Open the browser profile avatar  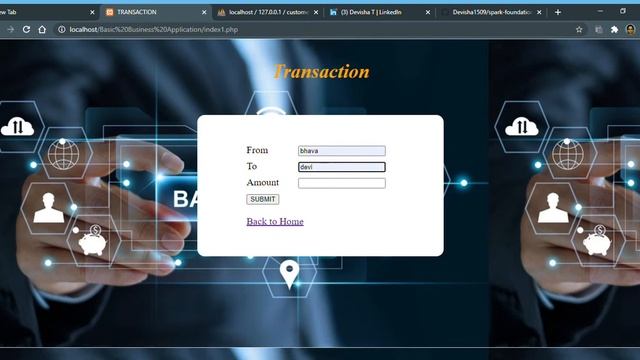[x=631, y=29]
